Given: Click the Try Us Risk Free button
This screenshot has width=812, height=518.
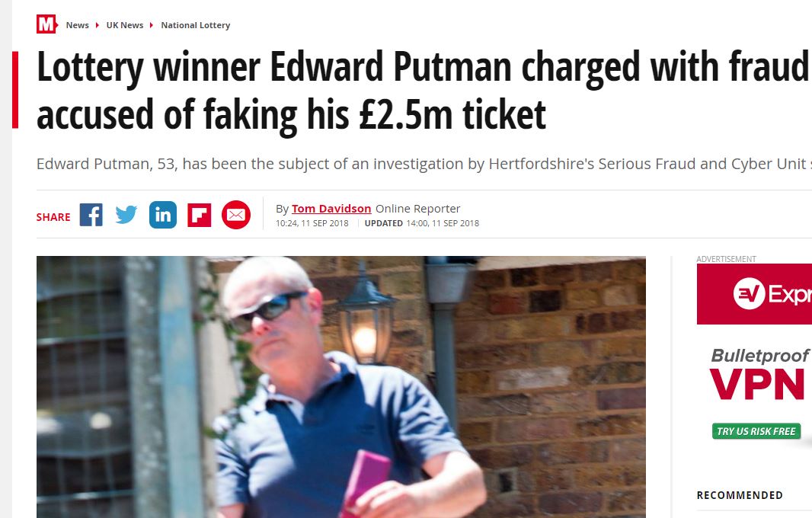Looking at the screenshot, I should [756, 431].
